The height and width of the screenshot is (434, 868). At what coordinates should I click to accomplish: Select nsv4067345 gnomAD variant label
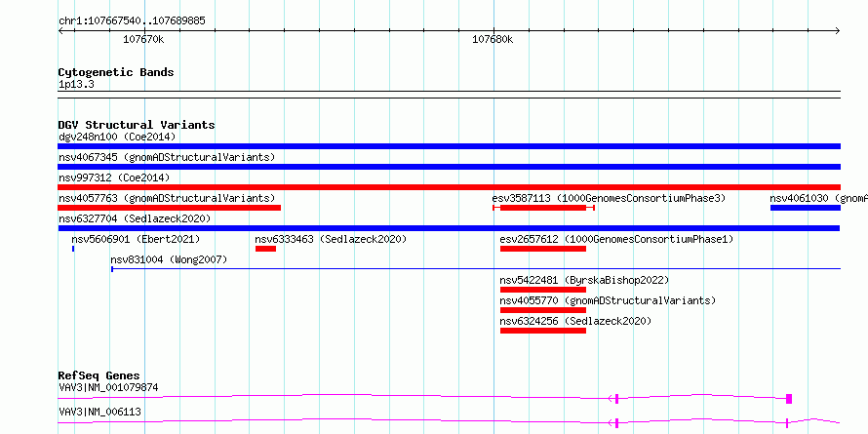pyautogui.click(x=167, y=157)
